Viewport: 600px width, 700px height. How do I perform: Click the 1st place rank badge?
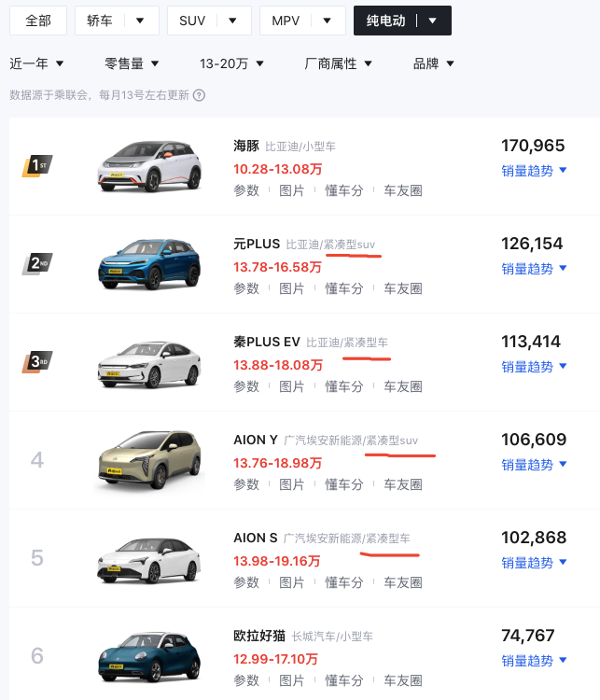[37, 166]
